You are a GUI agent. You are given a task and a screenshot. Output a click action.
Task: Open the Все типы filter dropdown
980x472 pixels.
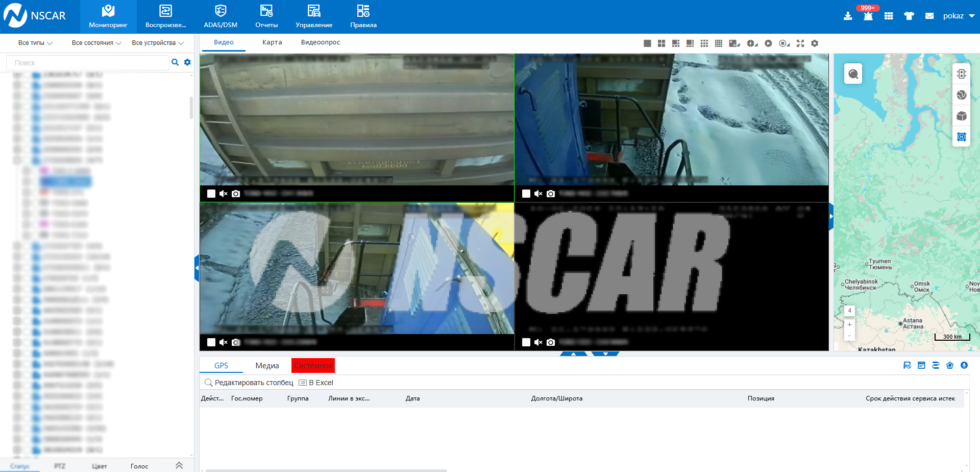(x=35, y=43)
